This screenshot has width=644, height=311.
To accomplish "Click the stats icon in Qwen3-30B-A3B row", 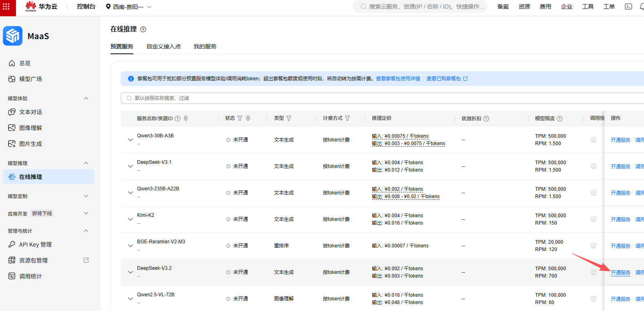I will (593, 140).
